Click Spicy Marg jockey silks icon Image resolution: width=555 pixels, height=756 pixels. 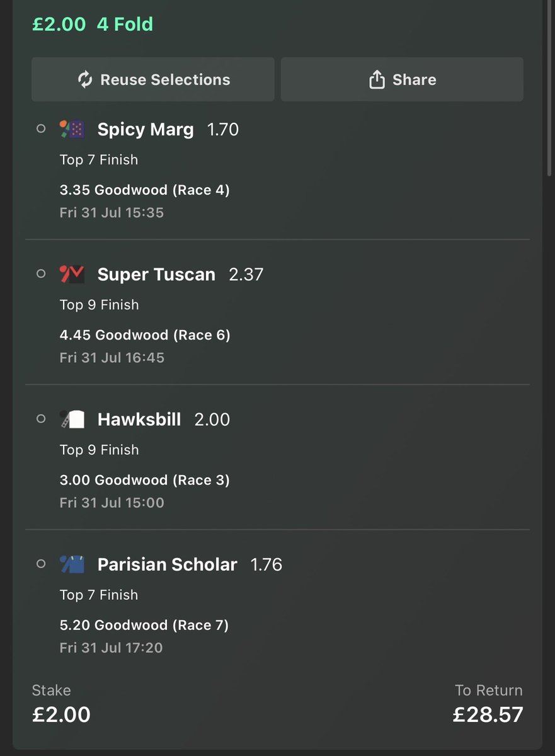pyautogui.click(x=72, y=130)
